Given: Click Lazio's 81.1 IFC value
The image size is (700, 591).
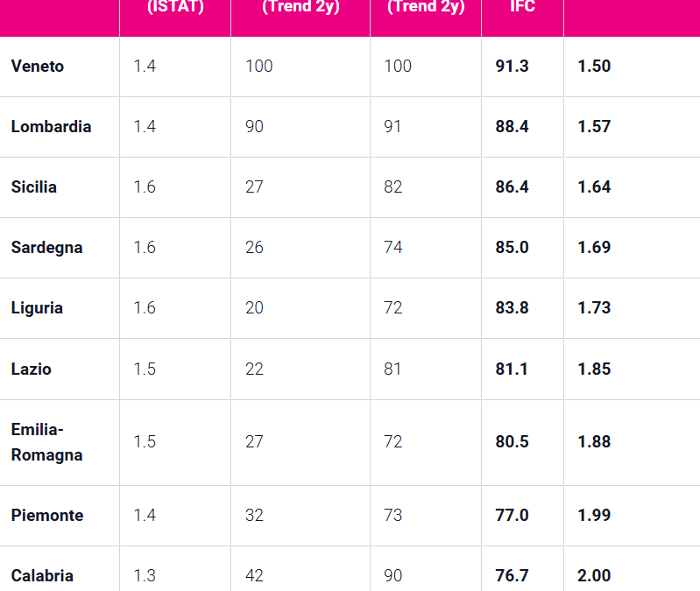Looking at the screenshot, I should tap(512, 369).
